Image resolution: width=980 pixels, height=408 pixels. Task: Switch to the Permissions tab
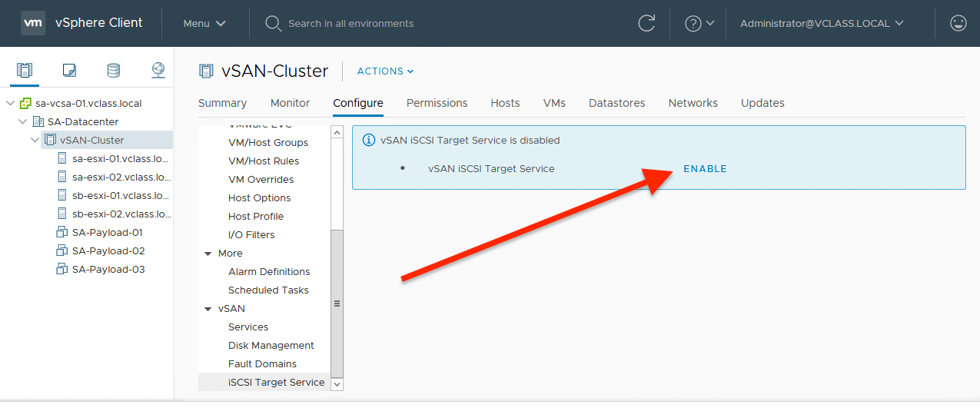pos(437,103)
